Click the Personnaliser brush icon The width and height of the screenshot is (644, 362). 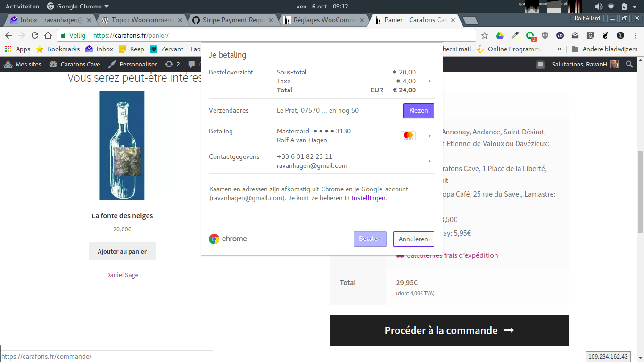(113, 64)
